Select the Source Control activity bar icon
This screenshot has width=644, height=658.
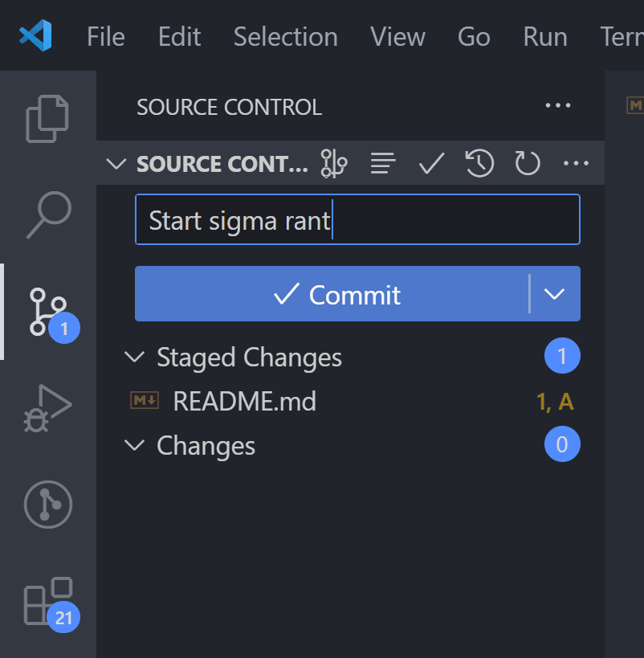pos(48,312)
